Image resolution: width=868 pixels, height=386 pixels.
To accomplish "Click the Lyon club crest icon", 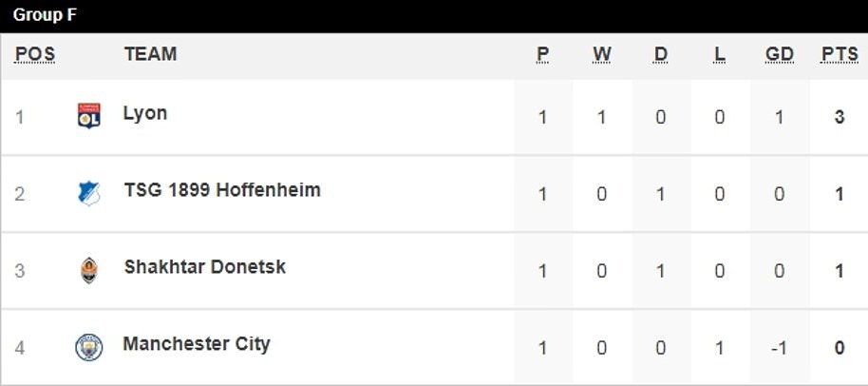I will (x=88, y=116).
